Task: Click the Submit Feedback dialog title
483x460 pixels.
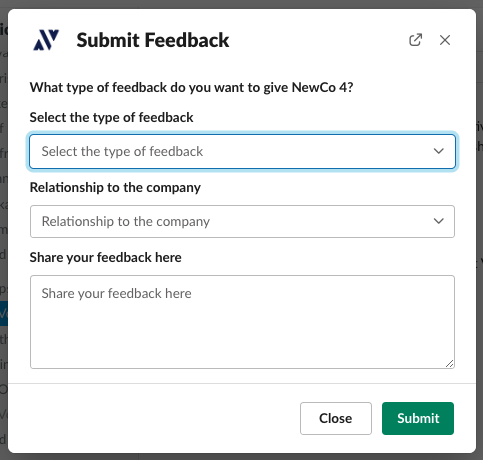Action: [x=153, y=40]
